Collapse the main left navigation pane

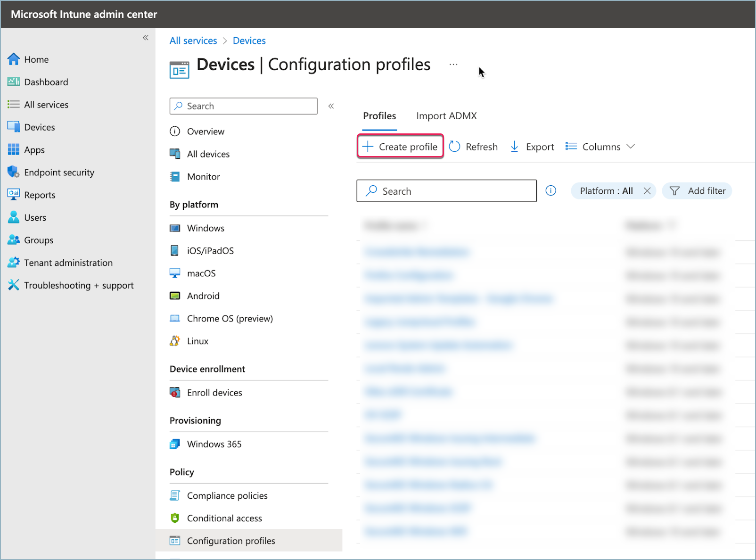pyautogui.click(x=146, y=38)
